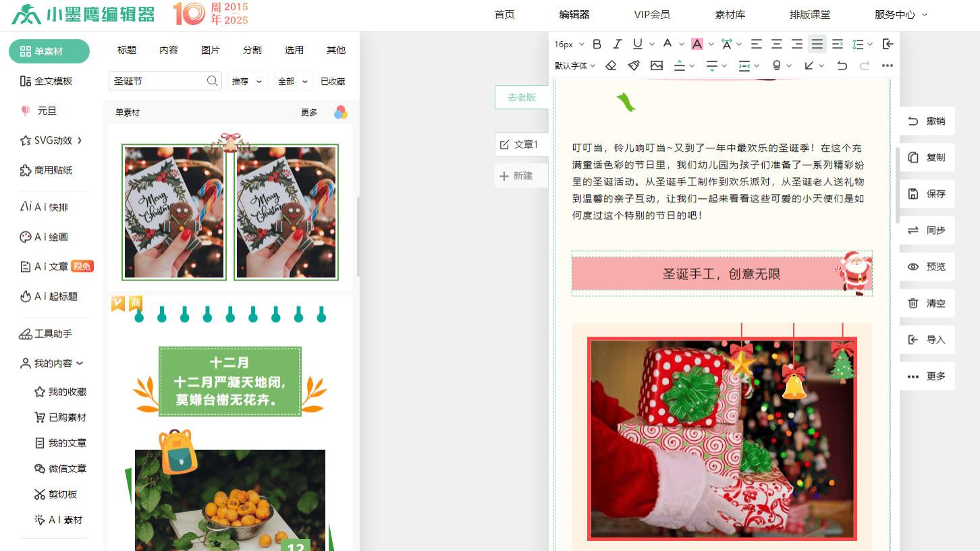This screenshot has width=980, height=551.
Task: Enable center text alignment
Action: pos(777,44)
